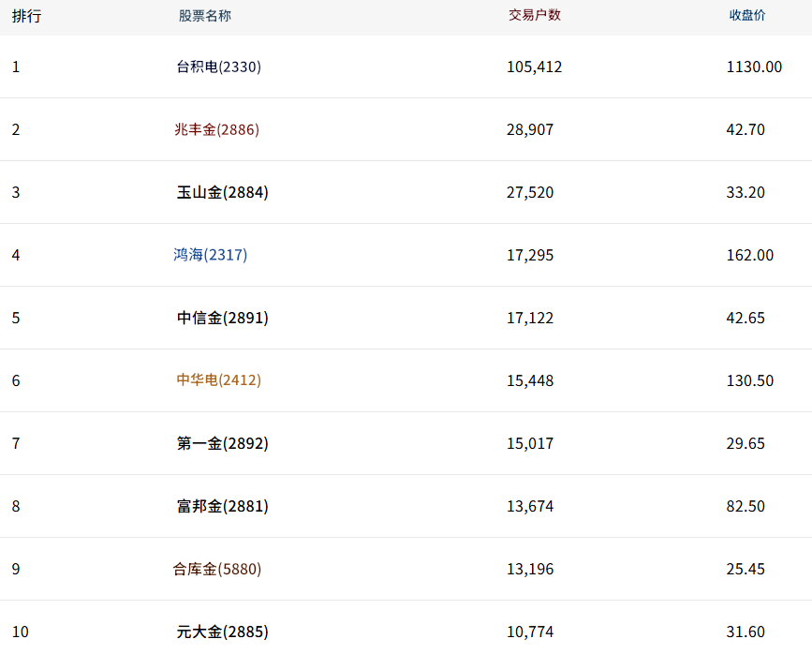The width and height of the screenshot is (812, 654).
Task: Open the 玉山金(2884) stock link
Action: click(222, 192)
